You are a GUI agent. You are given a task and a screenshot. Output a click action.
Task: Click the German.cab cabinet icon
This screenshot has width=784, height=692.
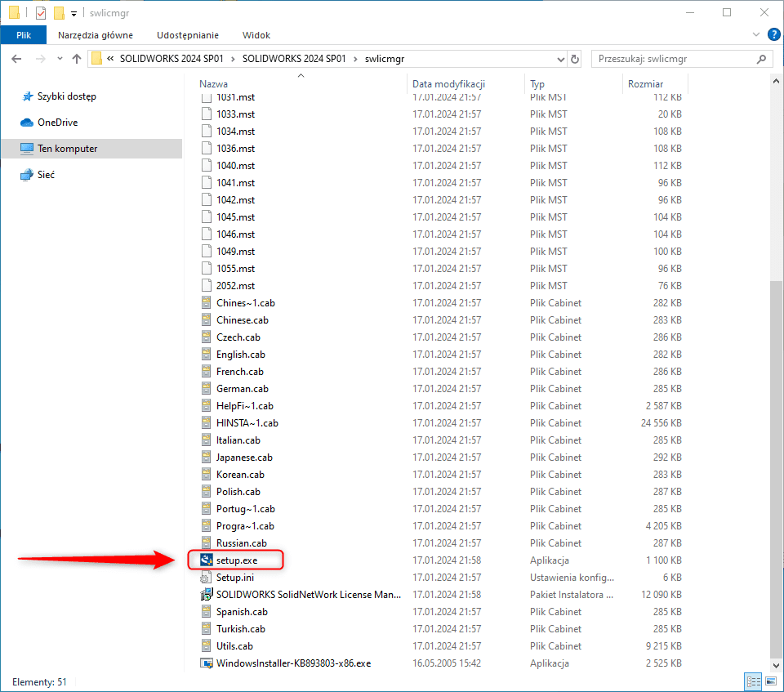coord(206,389)
